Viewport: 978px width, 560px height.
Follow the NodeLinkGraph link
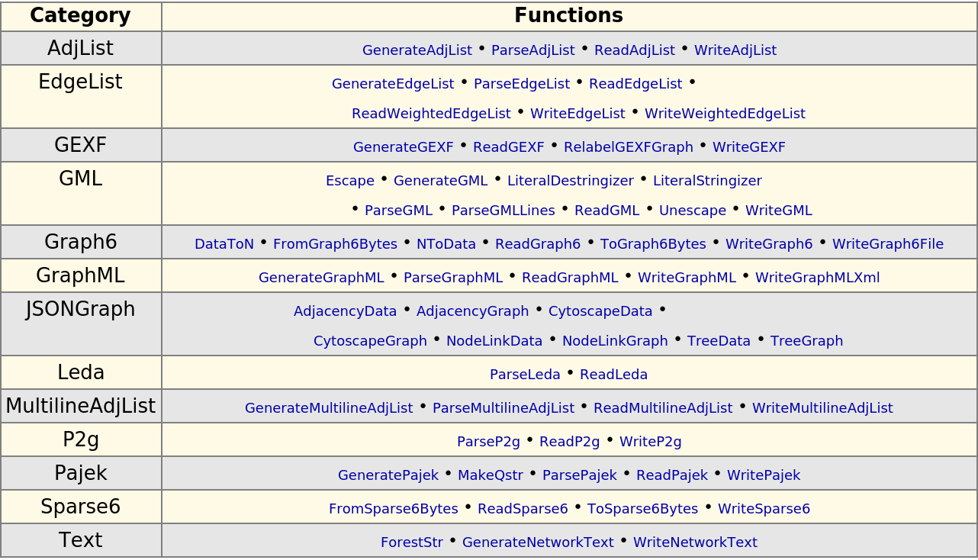point(615,341)
